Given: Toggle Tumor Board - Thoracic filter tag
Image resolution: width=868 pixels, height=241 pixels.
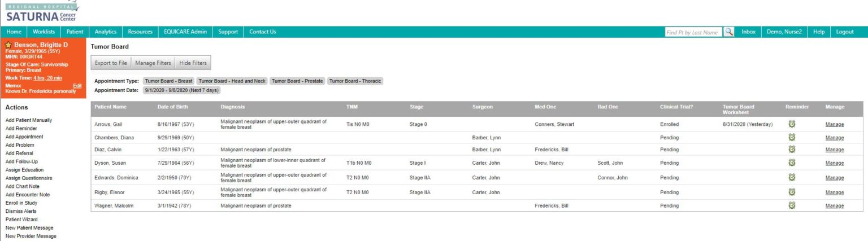Looking at the screenshot, I should tap(355, 81).
